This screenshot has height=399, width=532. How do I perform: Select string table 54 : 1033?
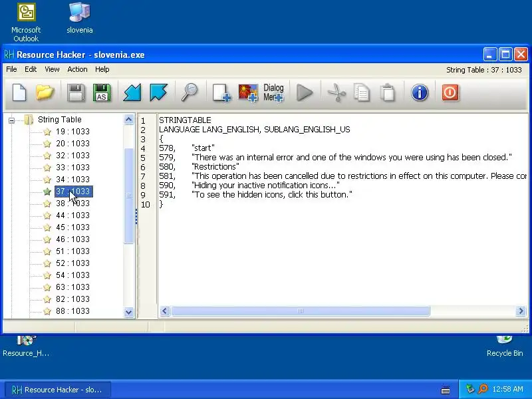coord(72,275)
